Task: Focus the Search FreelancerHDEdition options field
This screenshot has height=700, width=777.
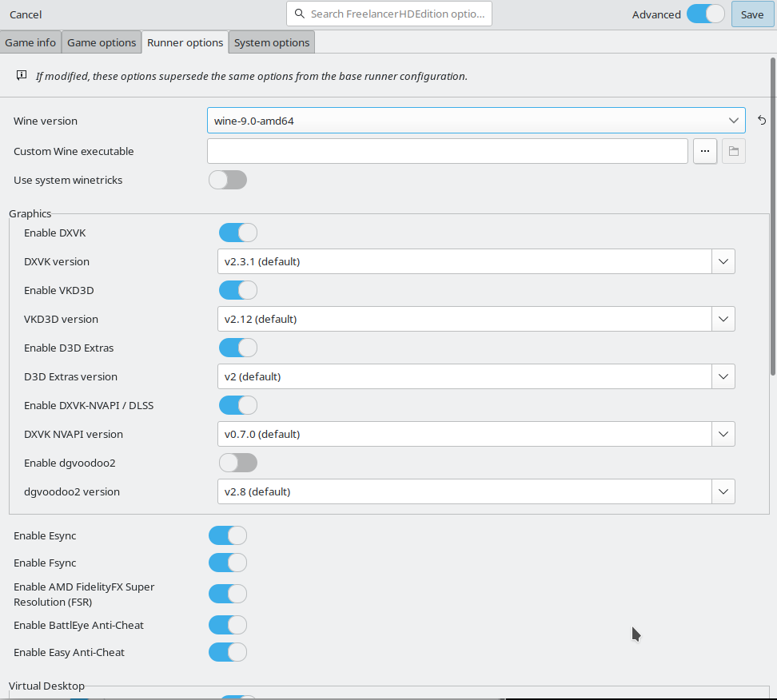Action: pyautogui.click(x=389, y=14)
